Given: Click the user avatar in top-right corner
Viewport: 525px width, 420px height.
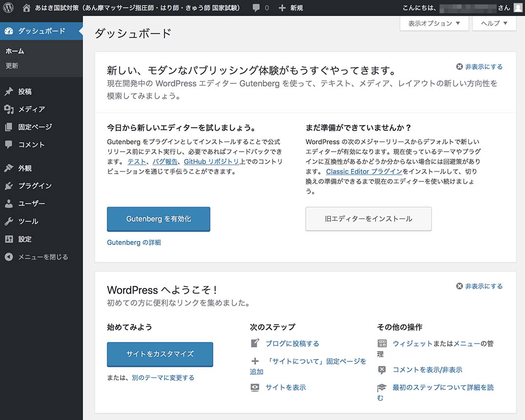Looking at the screenshot, I should [518, 8].
